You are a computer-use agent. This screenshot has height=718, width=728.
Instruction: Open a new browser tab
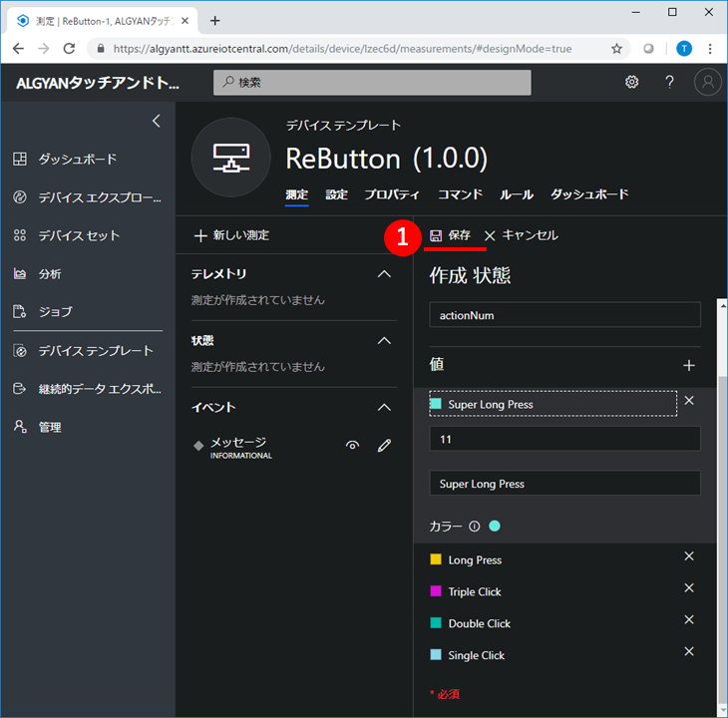coord(215,20)
